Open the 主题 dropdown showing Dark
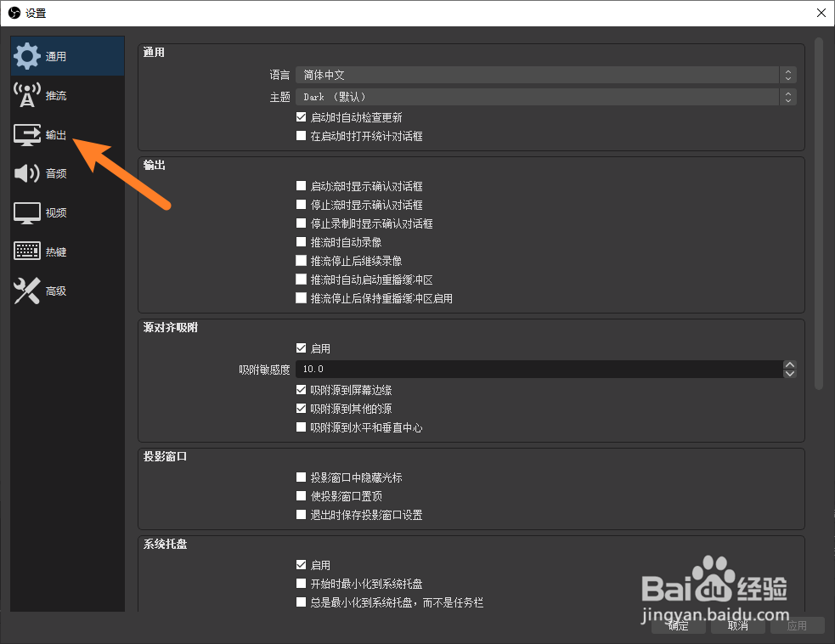Image resolution: width=835 pixels, height=644 pixels. pyautogui.click(x=546, y=97)
